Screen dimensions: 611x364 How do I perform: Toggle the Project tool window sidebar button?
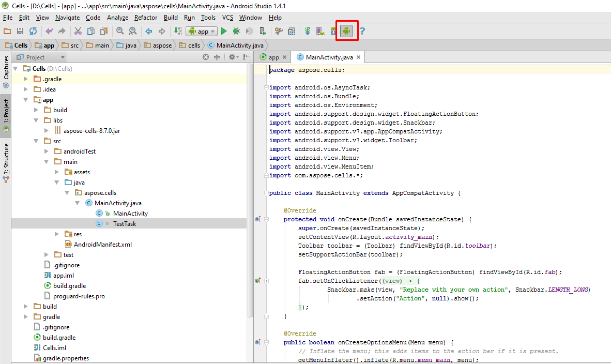[6, 111]
